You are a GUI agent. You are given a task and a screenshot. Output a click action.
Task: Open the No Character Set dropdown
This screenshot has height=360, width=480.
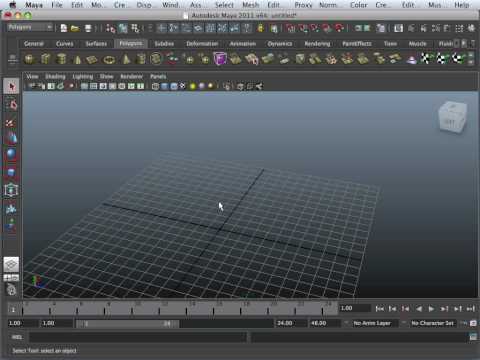click(x=432, y=323)
